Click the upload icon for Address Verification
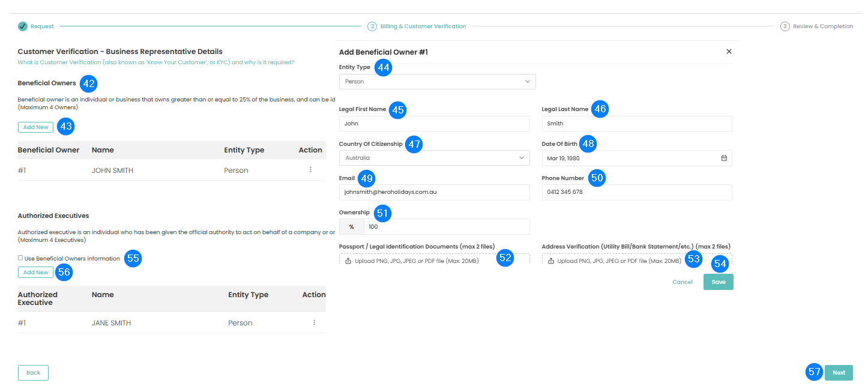The height and width of the screenshot is (389, 868). 551,261
